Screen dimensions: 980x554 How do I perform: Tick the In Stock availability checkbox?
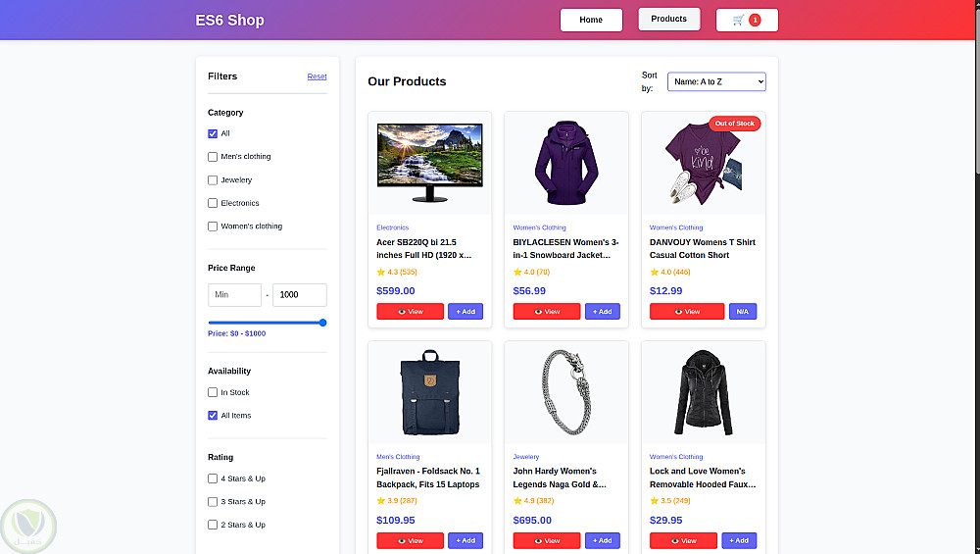tap(213, 392)
